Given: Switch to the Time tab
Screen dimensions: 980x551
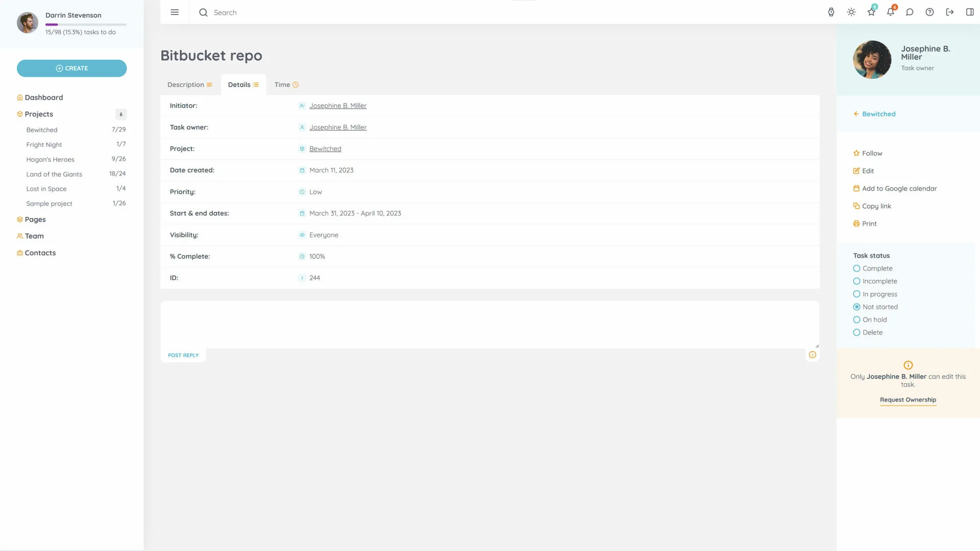Looking at the screenshot, I should (x=286, y=85).
